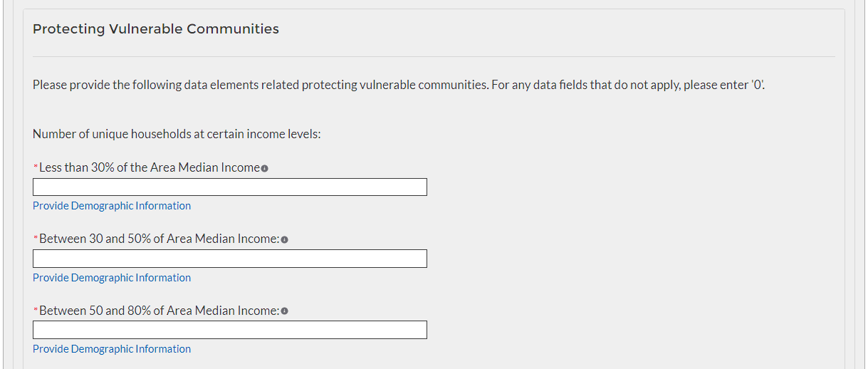This screenshot has height=369, width=868.
Task: Click the horizontal divider below the section heading
Action: pyautogui.click(x=434, y=57)
